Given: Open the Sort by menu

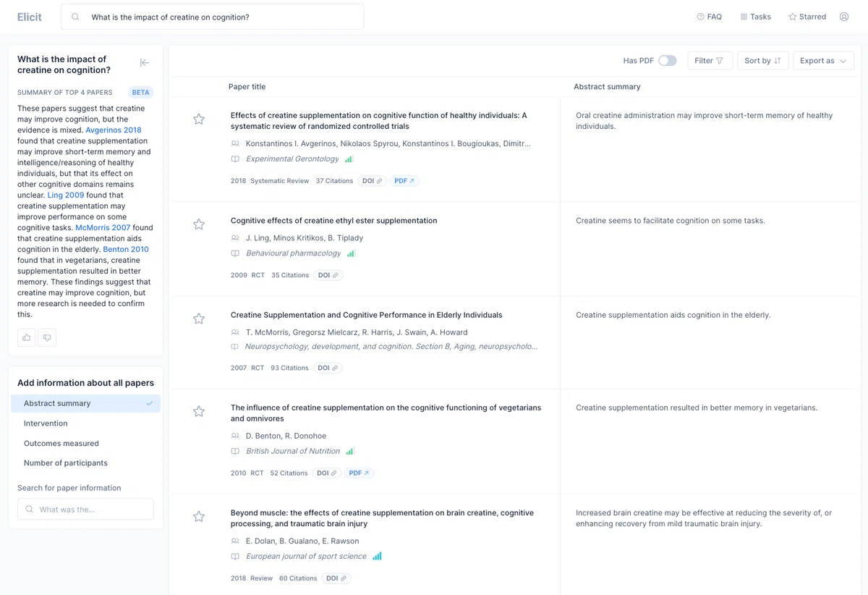Looking at the screenshot, I should pyautogui.click(x=762, y=61).
